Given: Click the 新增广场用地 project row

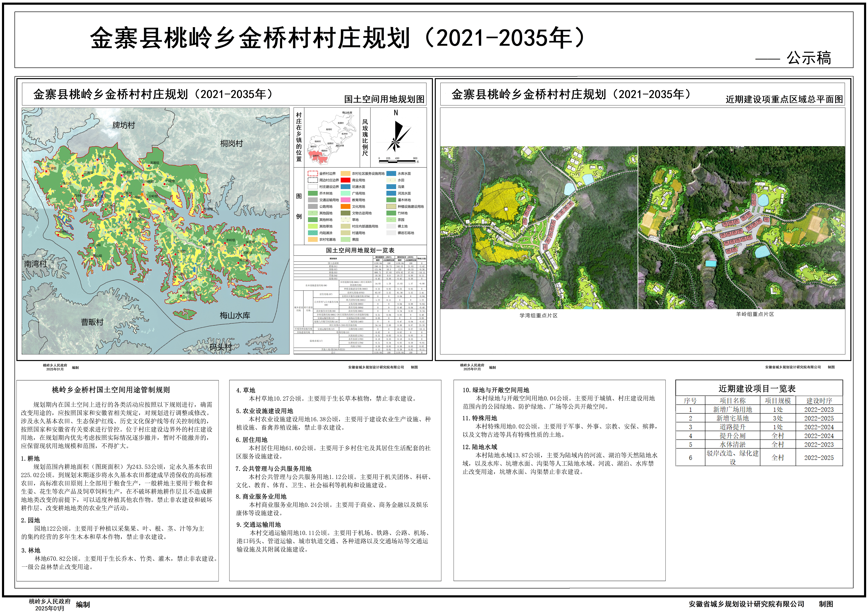Looking at the screenshot, I should (x=759, y=409).
